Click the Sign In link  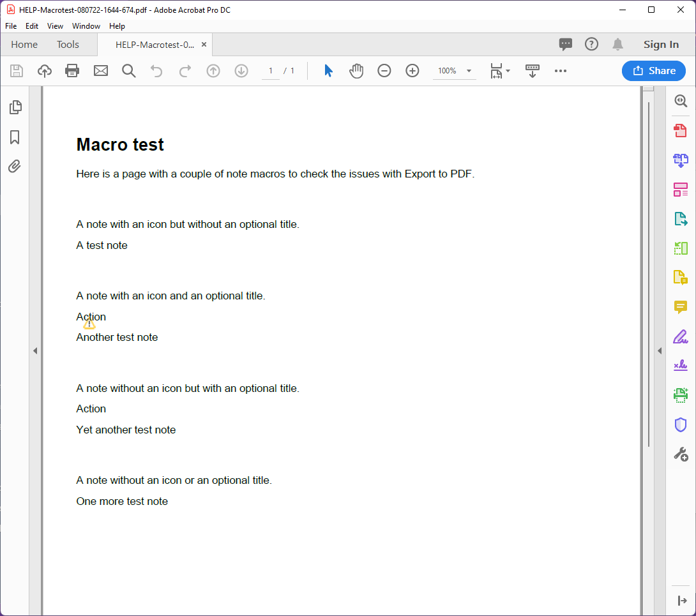661,45
